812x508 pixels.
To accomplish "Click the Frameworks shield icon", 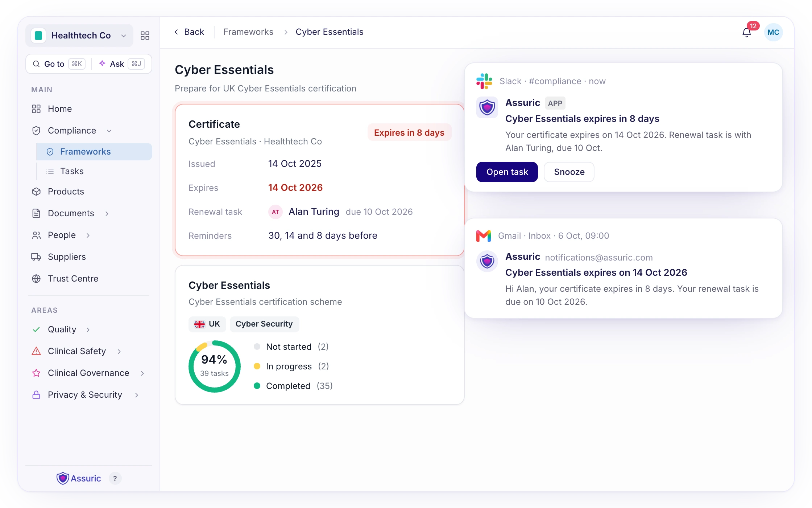I will pos(50,152).
